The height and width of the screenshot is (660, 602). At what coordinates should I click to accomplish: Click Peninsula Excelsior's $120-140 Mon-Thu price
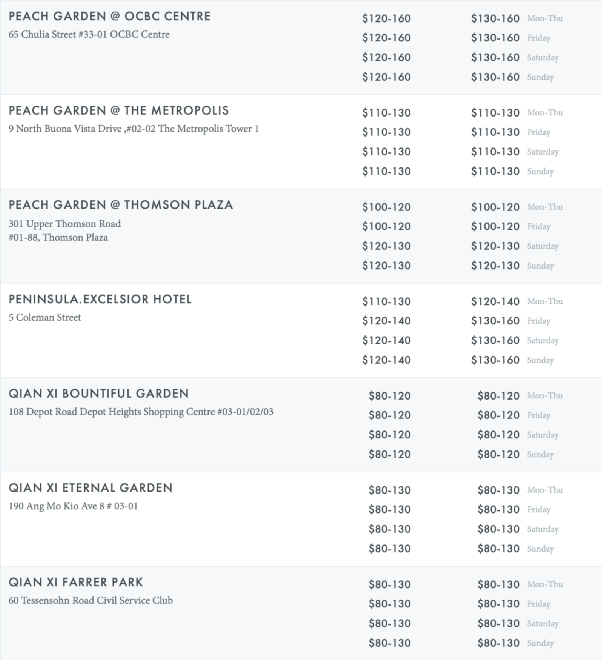click(495, 302)
